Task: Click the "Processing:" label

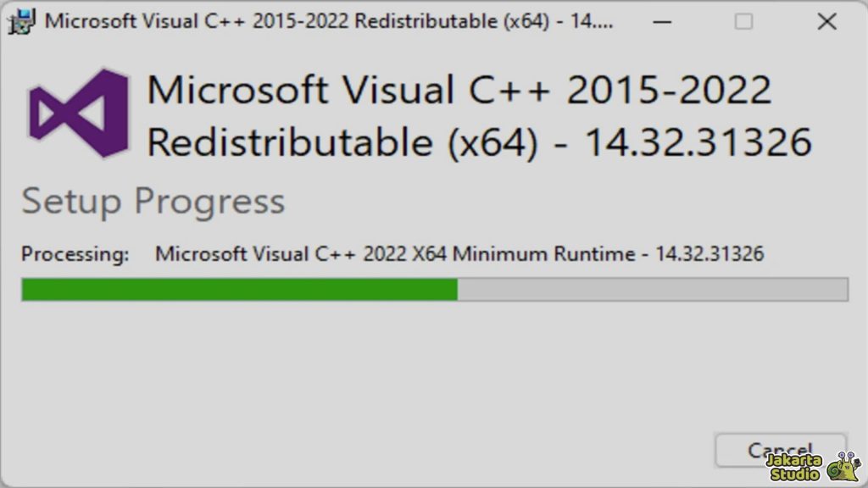Action: pyautogui.click(x=75, y=253)
